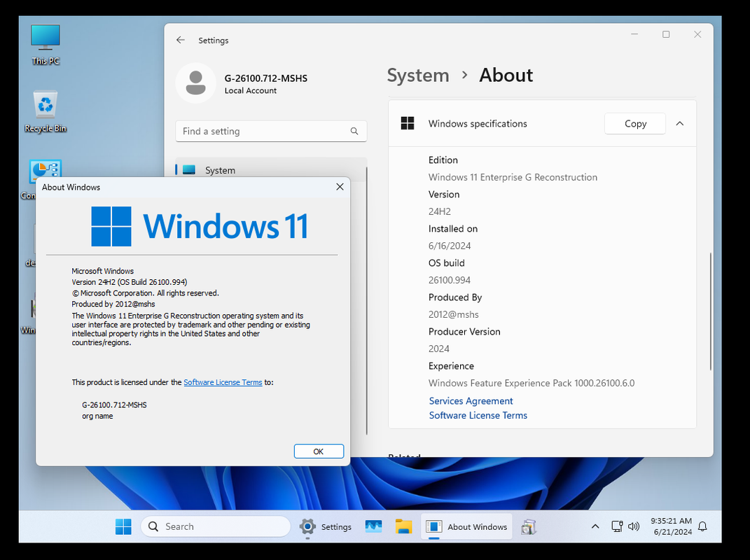Open the notification bell
This screenshot has height=560, width=750.
(x=702, y=526)
